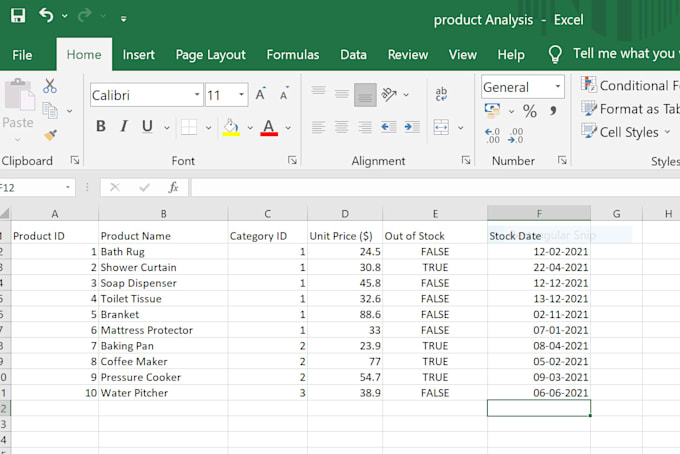Open the Alignment settings dialog launcher
Image resolution: width=680 pixels, height=454 pixels.
[466, 160]
